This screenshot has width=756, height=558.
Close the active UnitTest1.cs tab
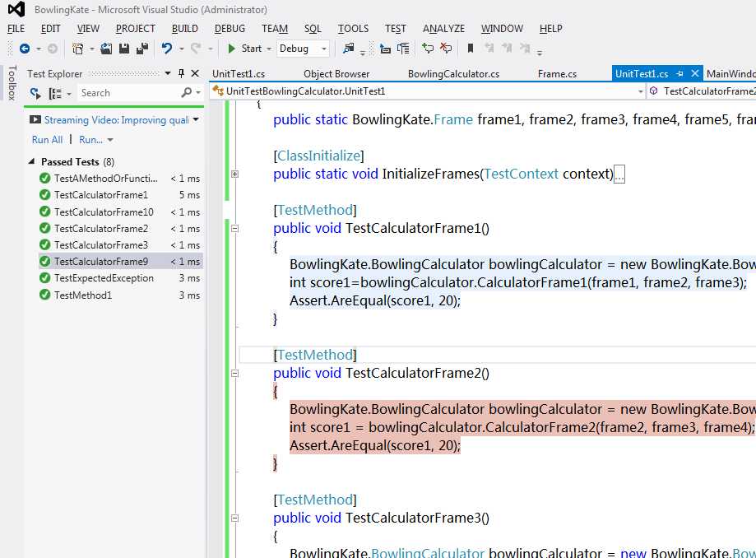click(x=695, y=73)
